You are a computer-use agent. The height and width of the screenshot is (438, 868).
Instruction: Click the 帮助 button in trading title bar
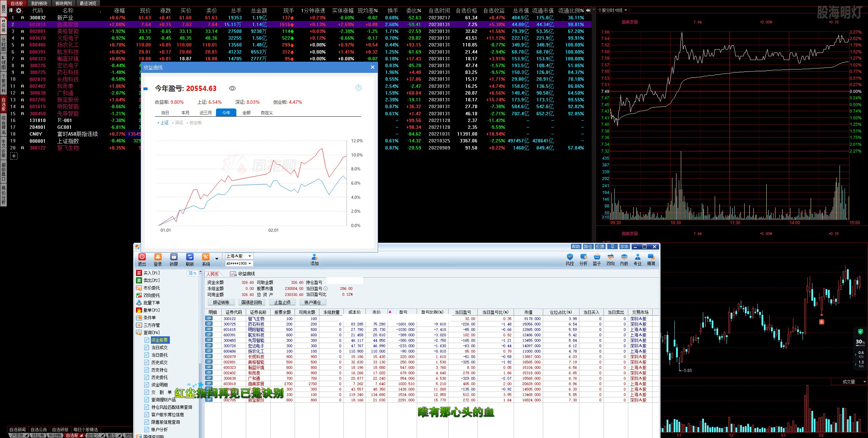576,246
